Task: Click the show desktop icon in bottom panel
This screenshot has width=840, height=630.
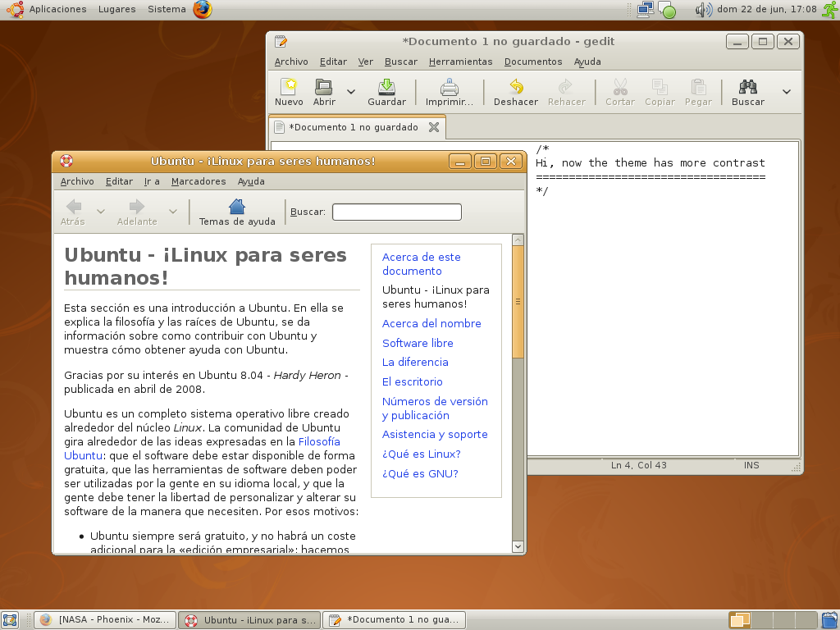Action: click(x=10, y=620)
